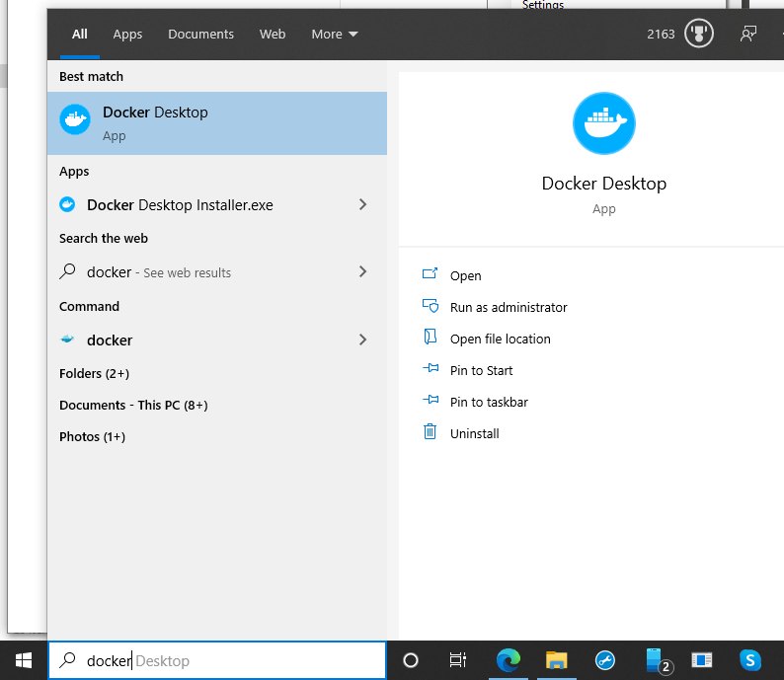Screen dimensions: 784x680
Task: Click the Cortana circle on taskbar
Action: (411, 660)
